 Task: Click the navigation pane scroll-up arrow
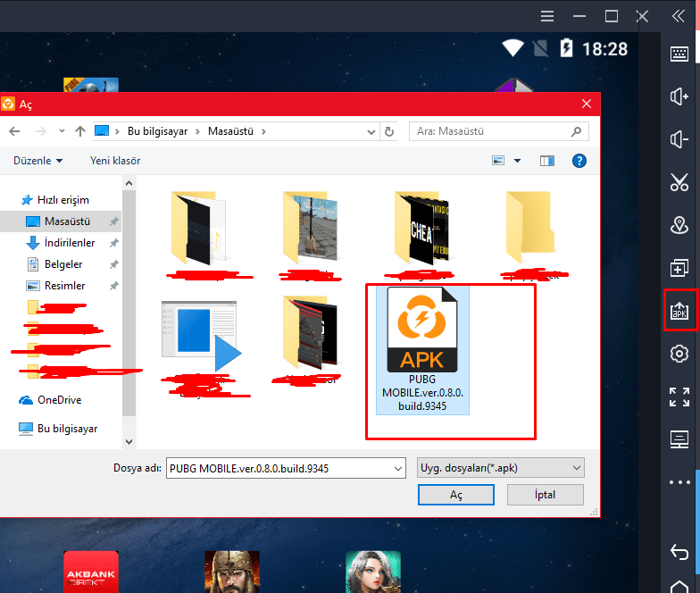pos(129,183)
